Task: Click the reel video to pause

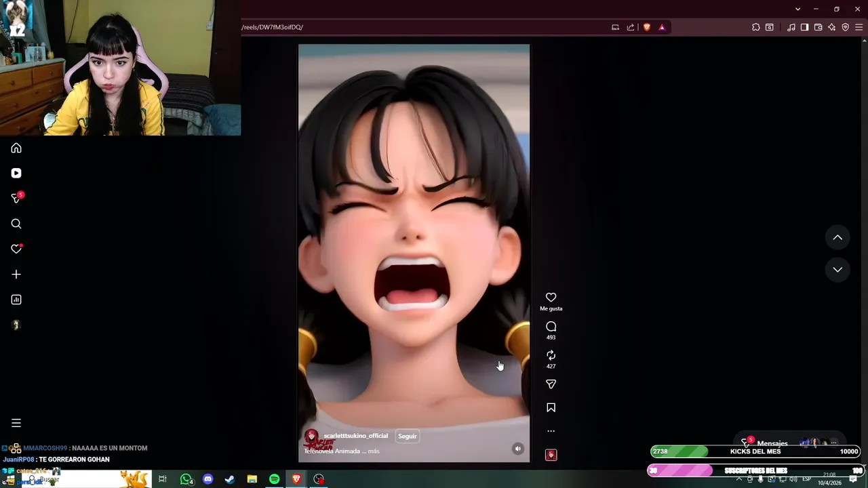Action: tap(414, 253)
